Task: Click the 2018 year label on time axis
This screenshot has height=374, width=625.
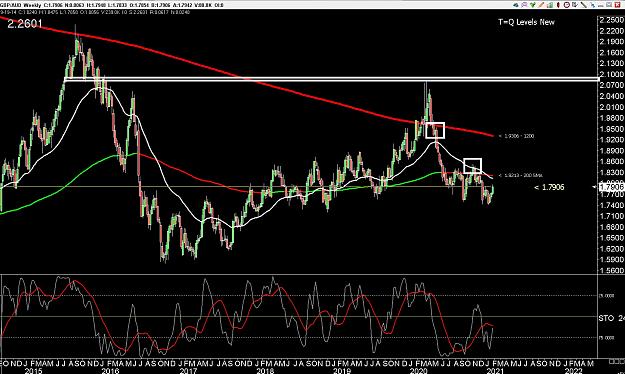Action: [x=264, y=371]
